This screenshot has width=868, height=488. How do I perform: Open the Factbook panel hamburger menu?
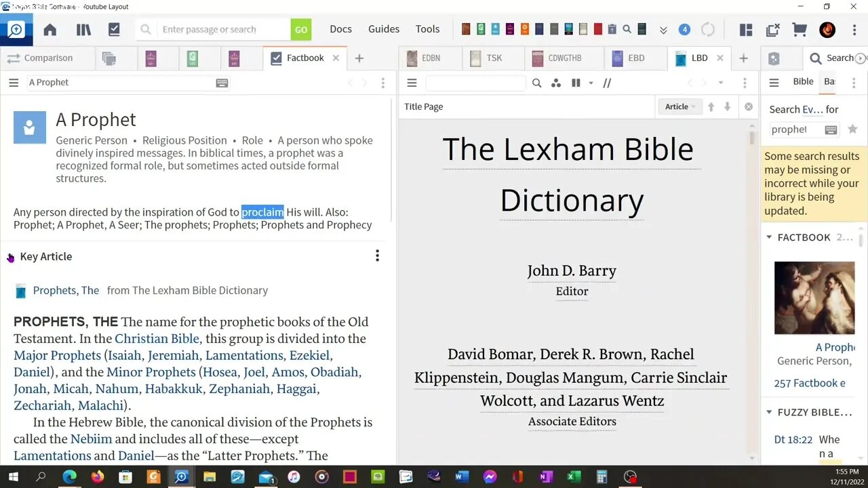[14, 82]
